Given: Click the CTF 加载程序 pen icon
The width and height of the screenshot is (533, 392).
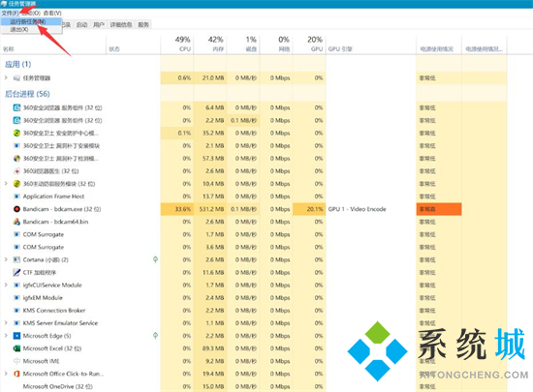Looking at the screenshot, I should [16, 272].
